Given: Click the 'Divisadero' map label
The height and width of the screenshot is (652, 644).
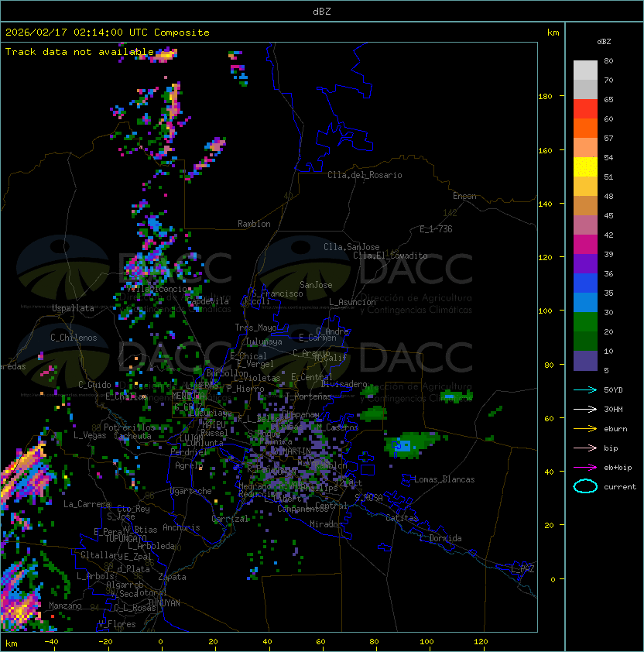Looking at the screenshot, I should tap(344, 384).
